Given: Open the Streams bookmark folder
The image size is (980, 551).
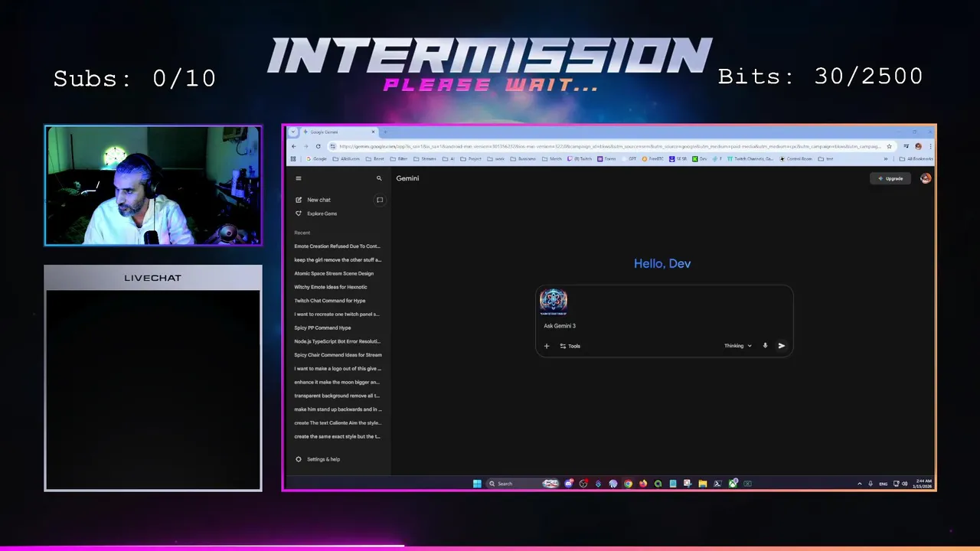Looking at the screenshot, I should [x=426, y=158].
